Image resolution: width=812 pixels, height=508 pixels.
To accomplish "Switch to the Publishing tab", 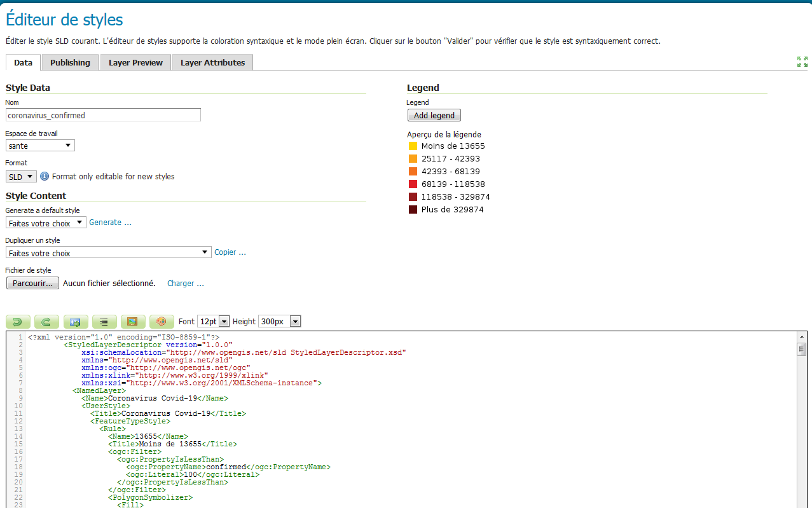I will pyautogui.click(x=70, y=62).
